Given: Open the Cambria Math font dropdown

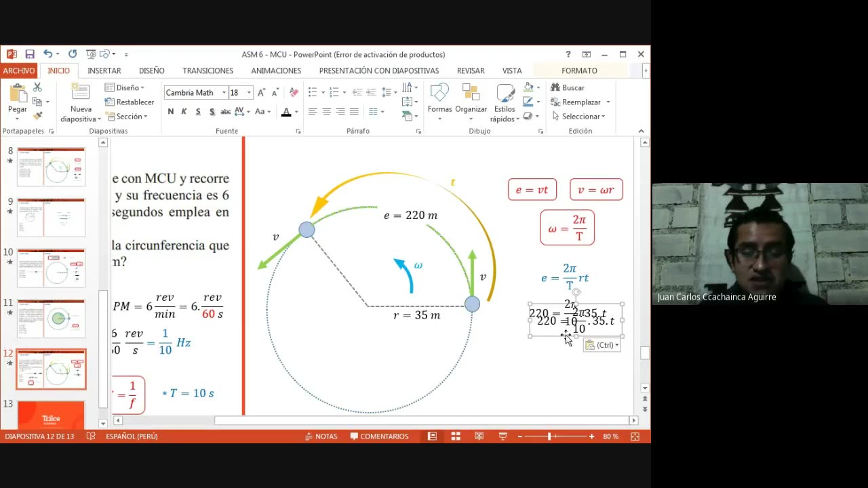Looking at the screenshot, I should click(224, 93).
